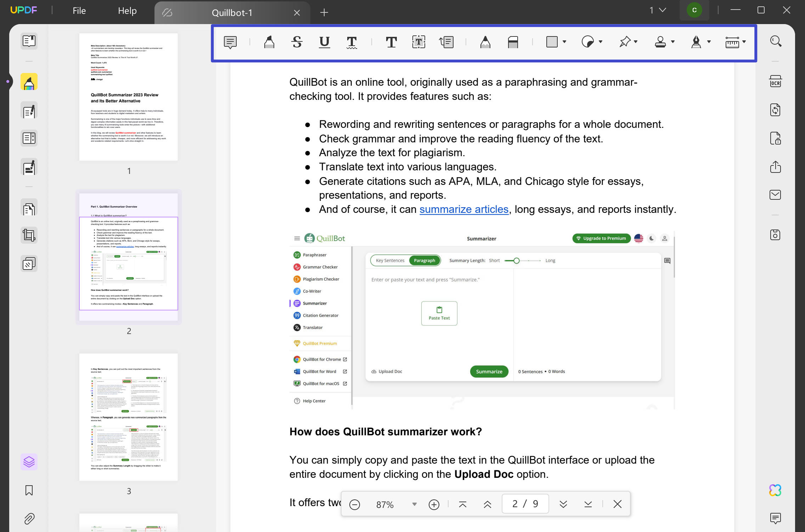The height and width of the screenshot is (532, 805).
Task: Select the Highlighter tool
Action: click(x=269, y=42)
